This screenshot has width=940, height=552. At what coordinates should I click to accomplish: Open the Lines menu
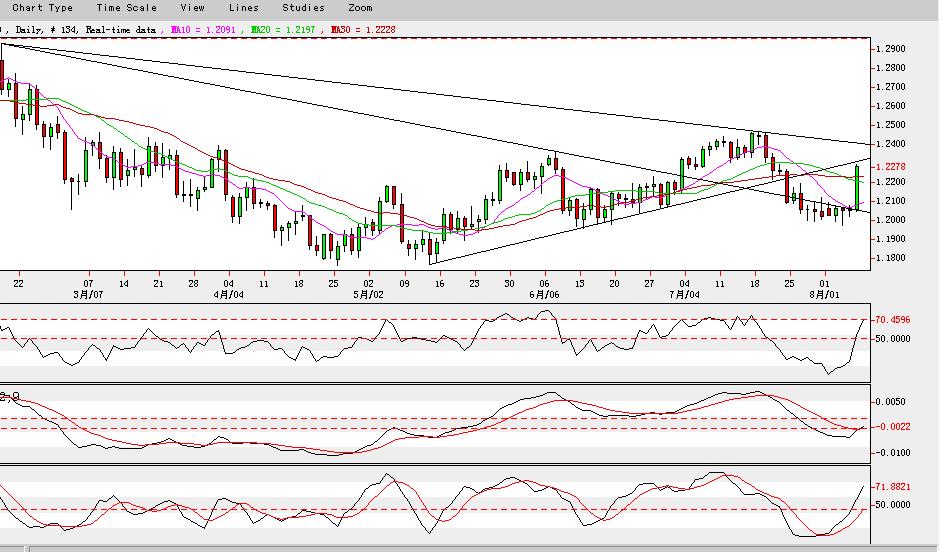coord(243,8)
